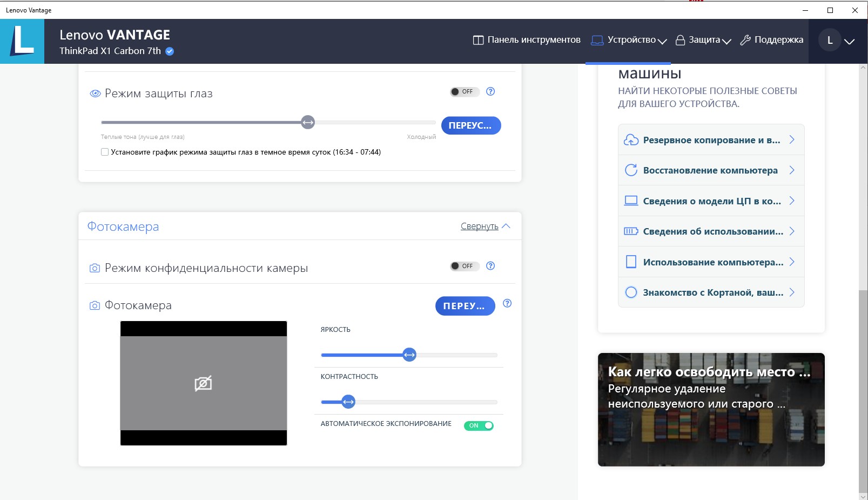The width and height of the screenshot is (868, 500).
Task: Click help icon next to Фотокамера reset button
Action: [507, 303]
